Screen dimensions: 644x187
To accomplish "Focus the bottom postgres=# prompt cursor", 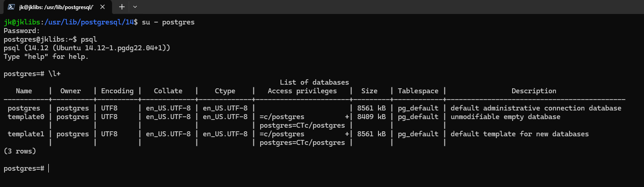I will (48, 168).
